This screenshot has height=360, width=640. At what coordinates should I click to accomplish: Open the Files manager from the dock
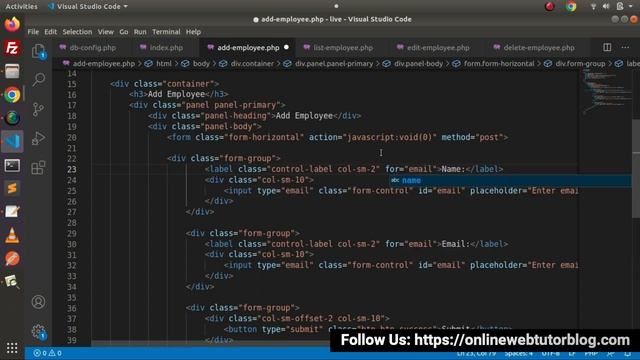pos(12,71)
